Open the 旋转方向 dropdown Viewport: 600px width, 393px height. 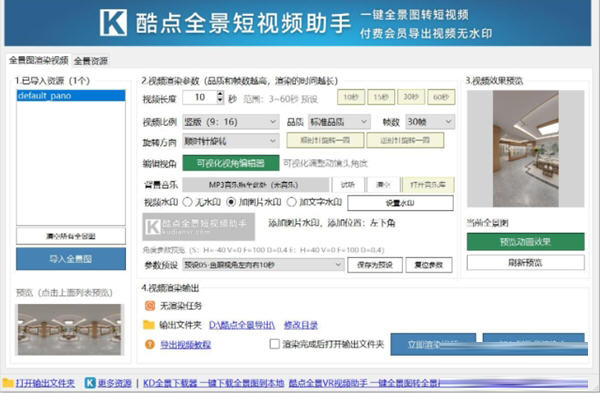pyautogui.click(x=231, y=141)
